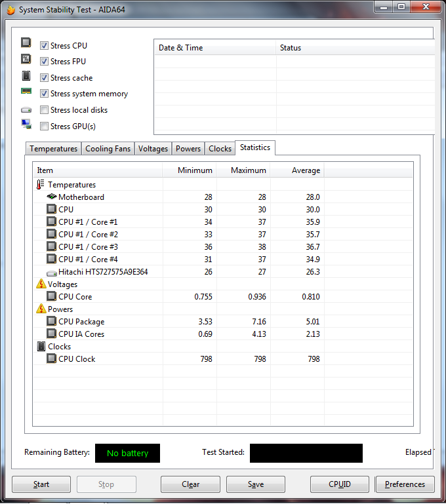Click the AIDA64 flame icon in title bar

[x=11, y=10]
